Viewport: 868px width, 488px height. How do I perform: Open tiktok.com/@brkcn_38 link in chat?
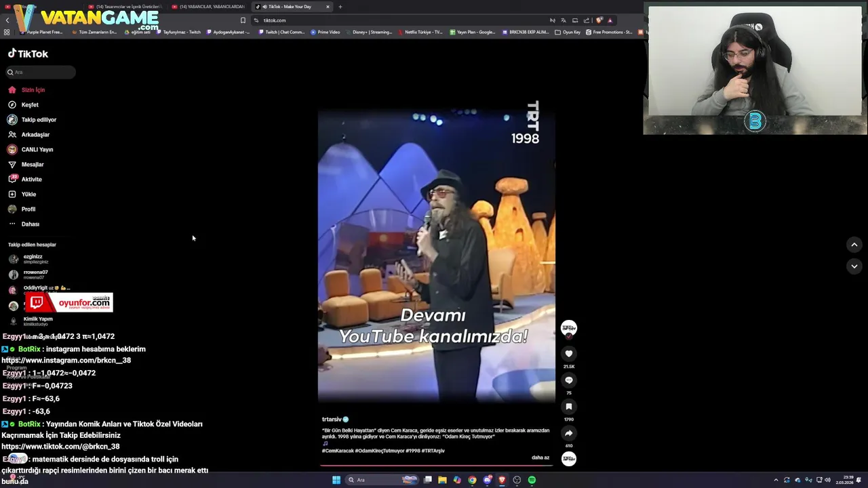(x=60, y=447)
